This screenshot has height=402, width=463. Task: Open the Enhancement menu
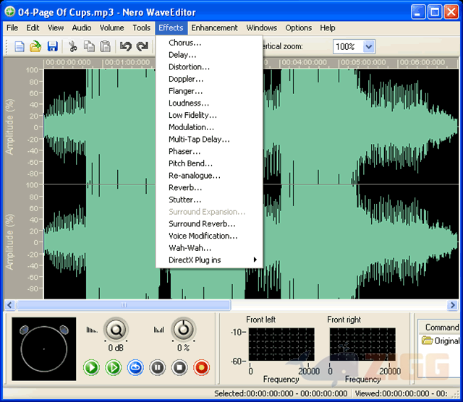pos(214,28)
